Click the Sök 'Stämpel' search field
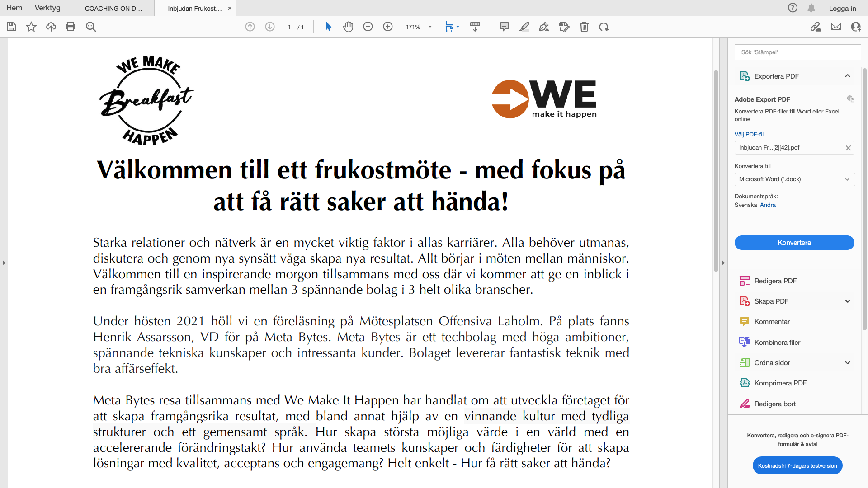Image resolution: width=868 pixels, height=488 pixels. pyautogui.click(x=797, y=52)
